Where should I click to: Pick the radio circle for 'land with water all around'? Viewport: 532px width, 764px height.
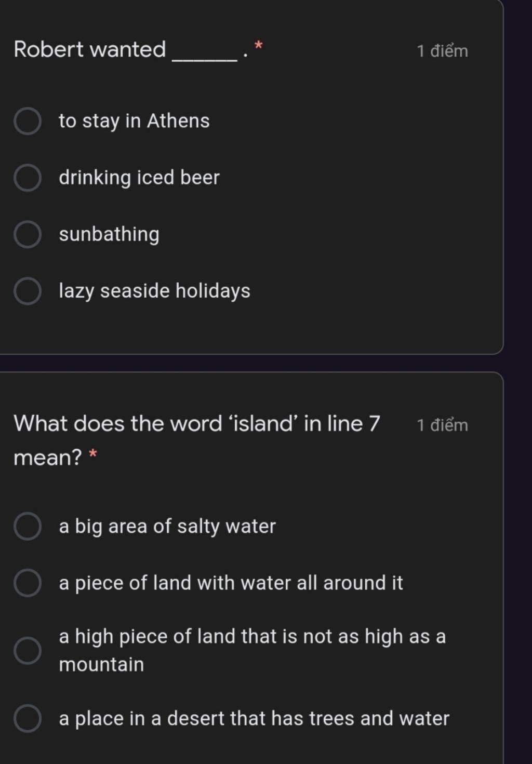(28, 583)
